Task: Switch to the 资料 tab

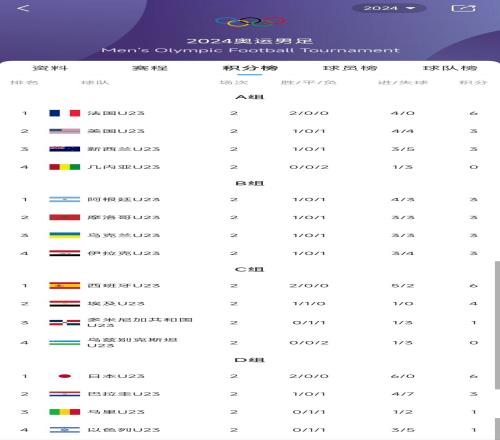Action: point(50,68)
